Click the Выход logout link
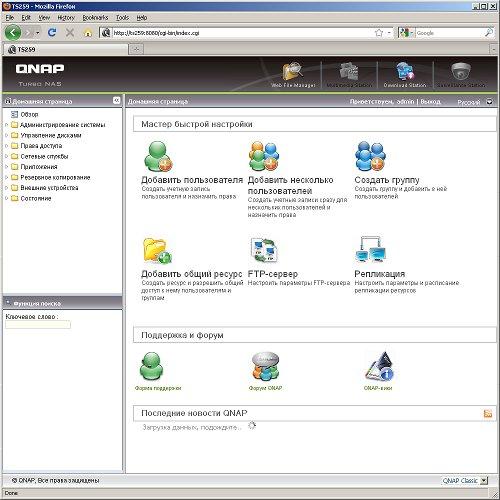The height and width of the screenshot is (500, 500). (430, 101)
